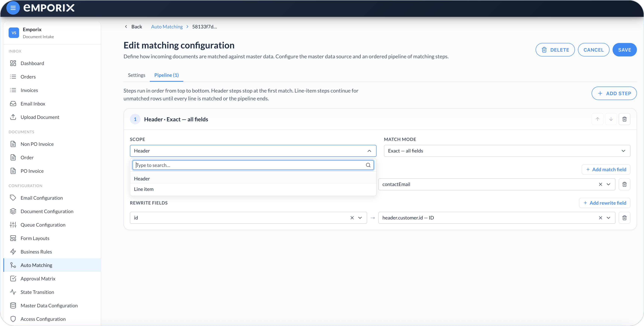Focus the Type to search field
This screenshot has height=326, width=644.
point(253,165)
